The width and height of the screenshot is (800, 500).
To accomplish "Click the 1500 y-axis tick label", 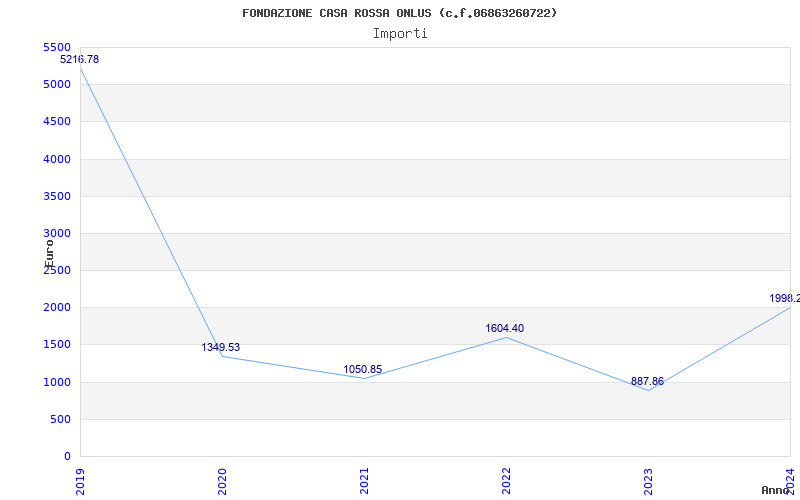I will (x=57, y=344).
